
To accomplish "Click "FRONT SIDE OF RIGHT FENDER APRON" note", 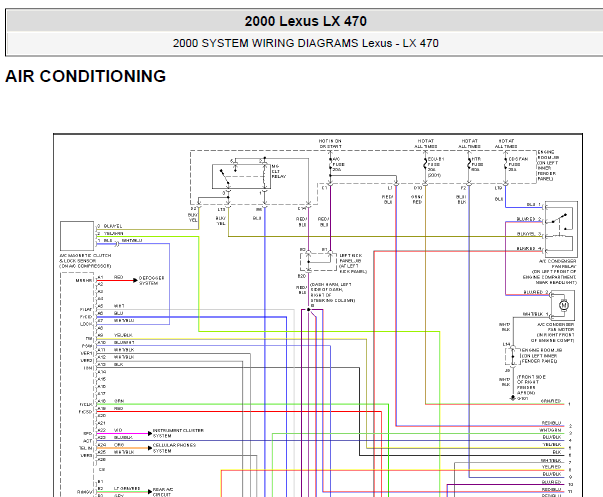I will [531, 385].
